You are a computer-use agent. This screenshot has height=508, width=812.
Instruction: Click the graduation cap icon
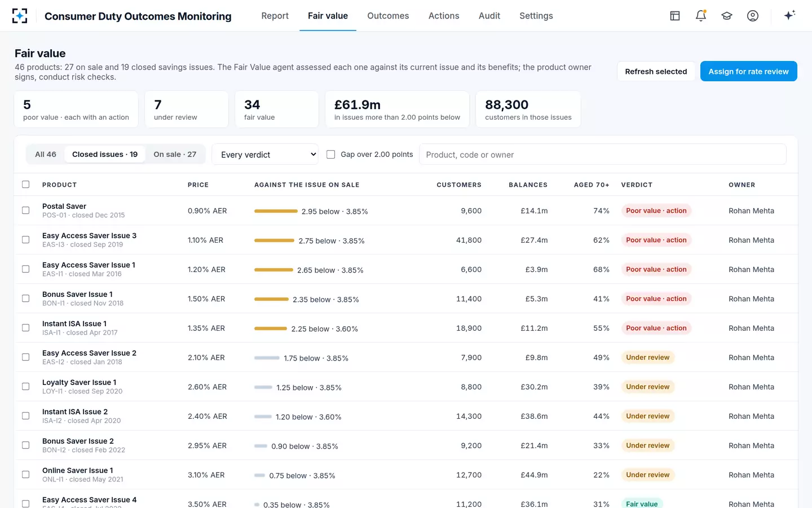point(727,16)
